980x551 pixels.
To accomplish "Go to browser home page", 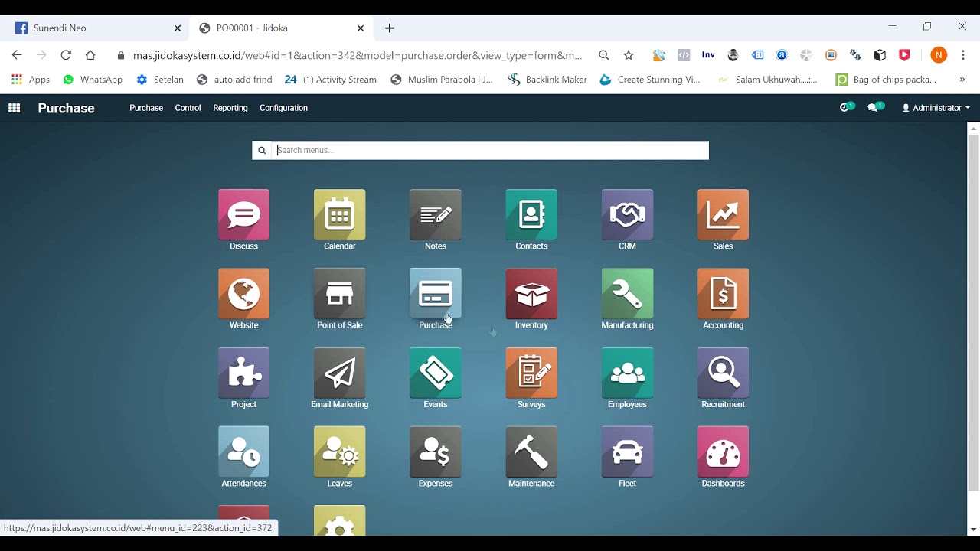I will tap(90, 55).
